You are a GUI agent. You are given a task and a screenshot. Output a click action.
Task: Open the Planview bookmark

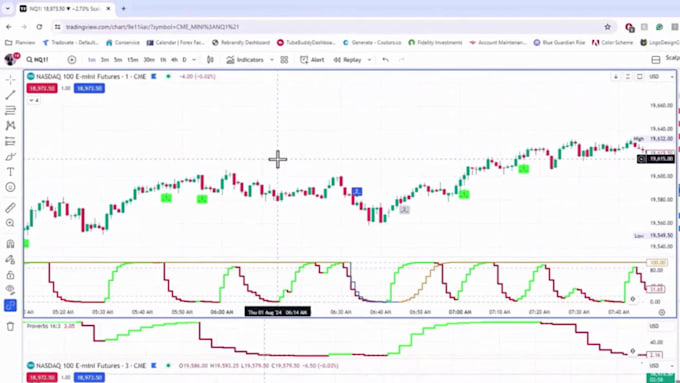point(20,43)
